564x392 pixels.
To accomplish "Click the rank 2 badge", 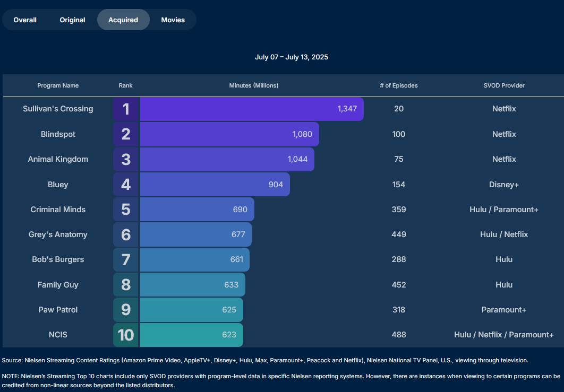I will 126,134.
